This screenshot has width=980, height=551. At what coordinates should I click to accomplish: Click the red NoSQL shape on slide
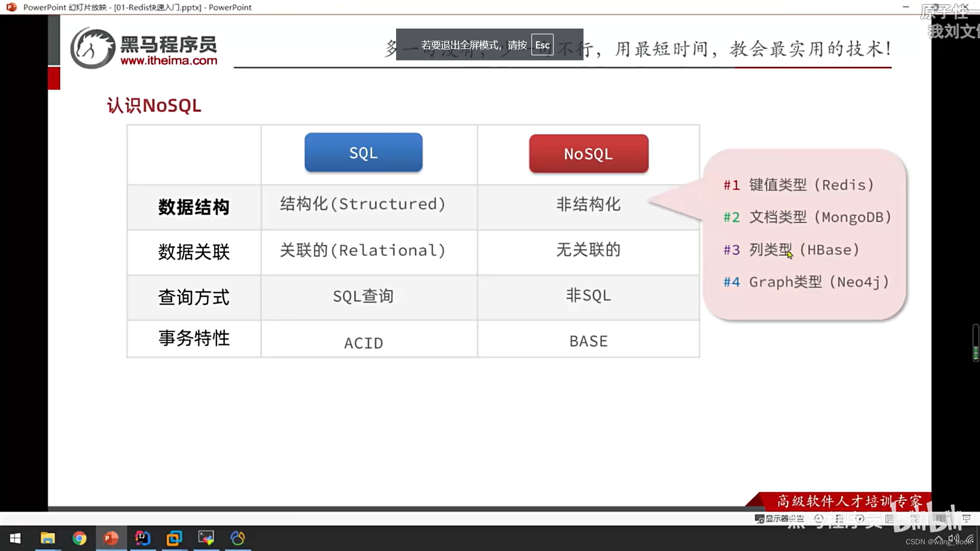pyautogui.click(x=589, y=154)
